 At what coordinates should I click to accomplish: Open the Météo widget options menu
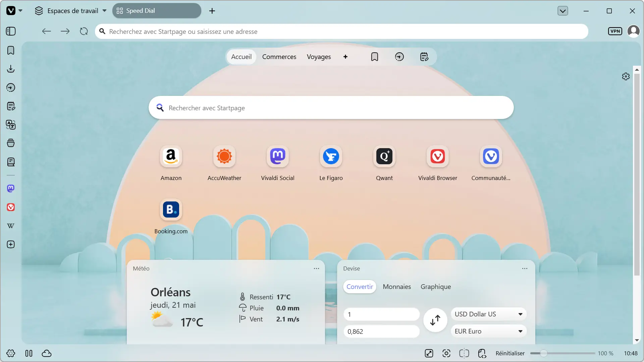316,268
